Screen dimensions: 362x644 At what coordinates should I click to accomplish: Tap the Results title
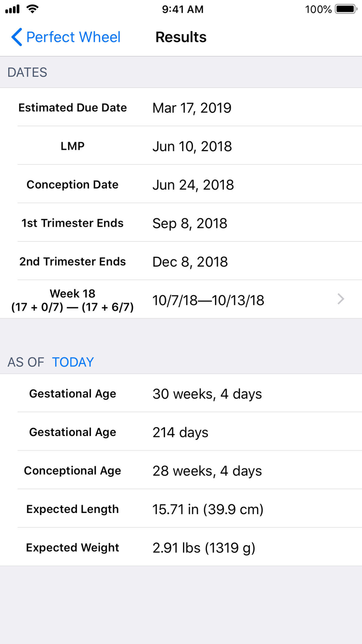coord(181,37)
